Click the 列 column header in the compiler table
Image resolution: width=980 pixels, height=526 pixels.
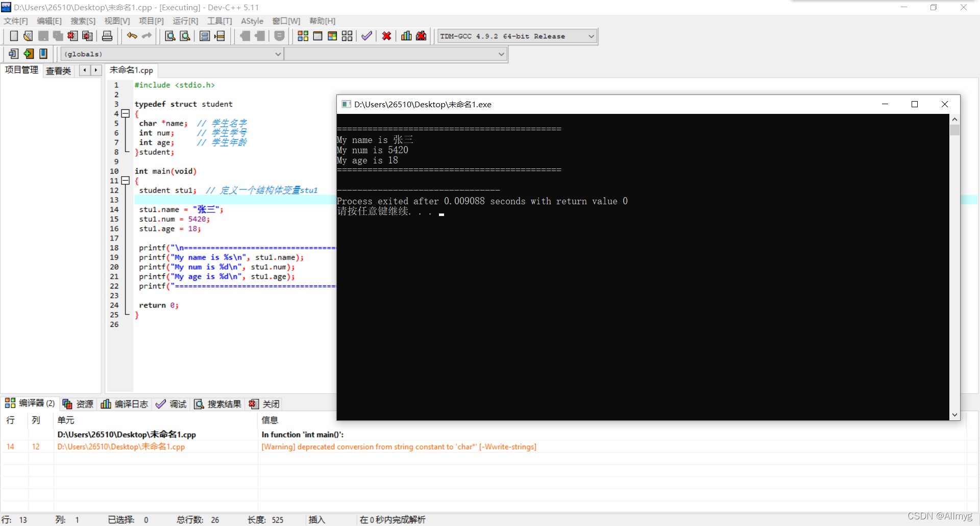coord(36,420)
